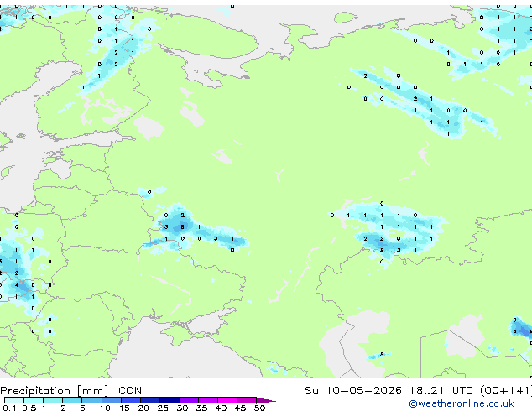
Task: Click the '[mm]' unit label
Action: [x=92, y=391]
